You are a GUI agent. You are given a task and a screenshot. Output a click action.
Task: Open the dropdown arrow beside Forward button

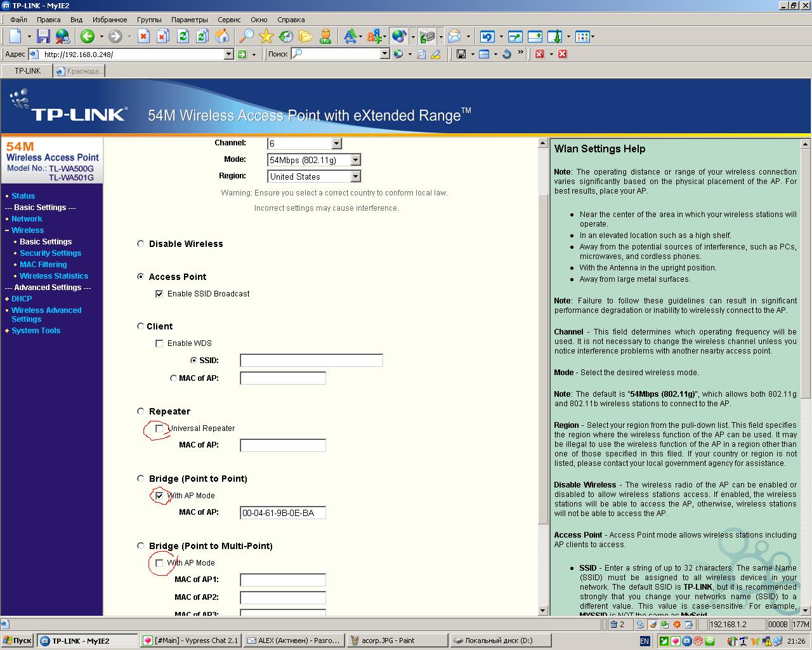click(129, 37)
